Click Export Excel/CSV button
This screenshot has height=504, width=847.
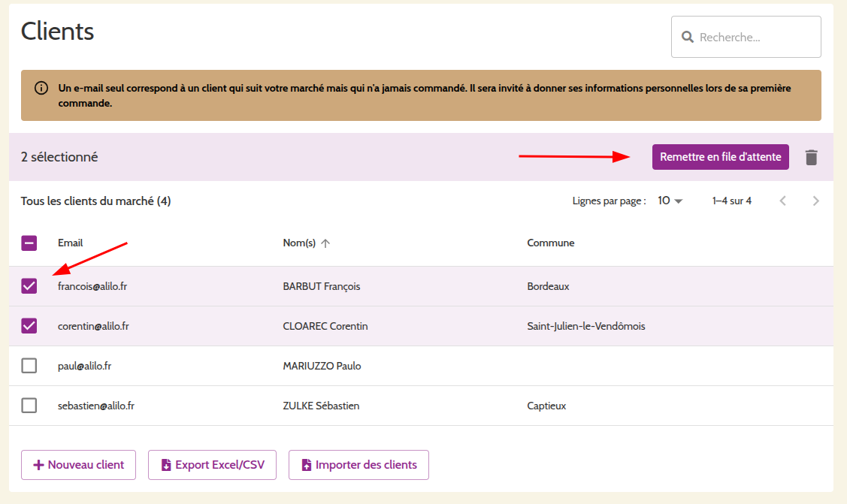point(212,465)
